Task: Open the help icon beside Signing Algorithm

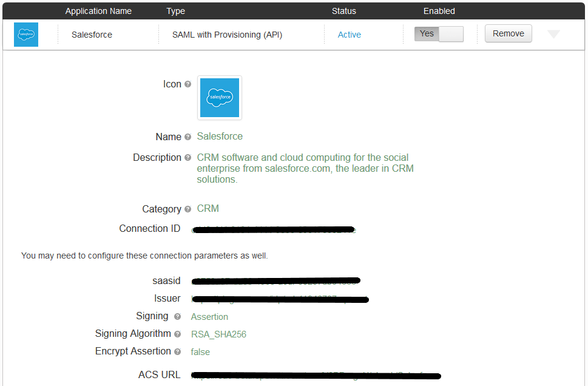Action: [177, 334]
